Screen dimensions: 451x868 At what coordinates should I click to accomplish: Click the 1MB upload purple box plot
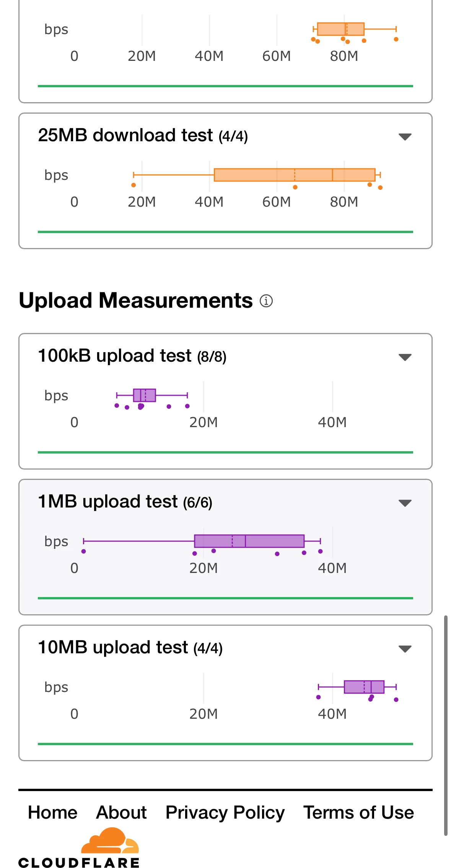(249, 541)
